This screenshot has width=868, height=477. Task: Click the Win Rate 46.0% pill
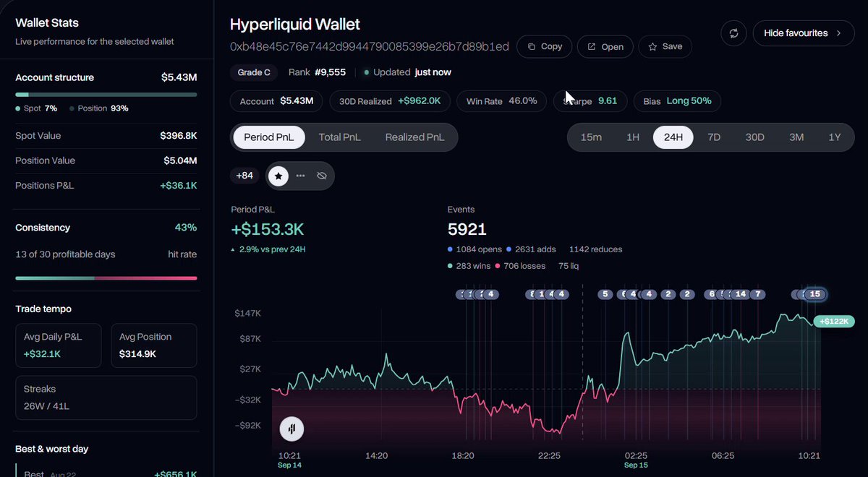[x=501, y=101]
